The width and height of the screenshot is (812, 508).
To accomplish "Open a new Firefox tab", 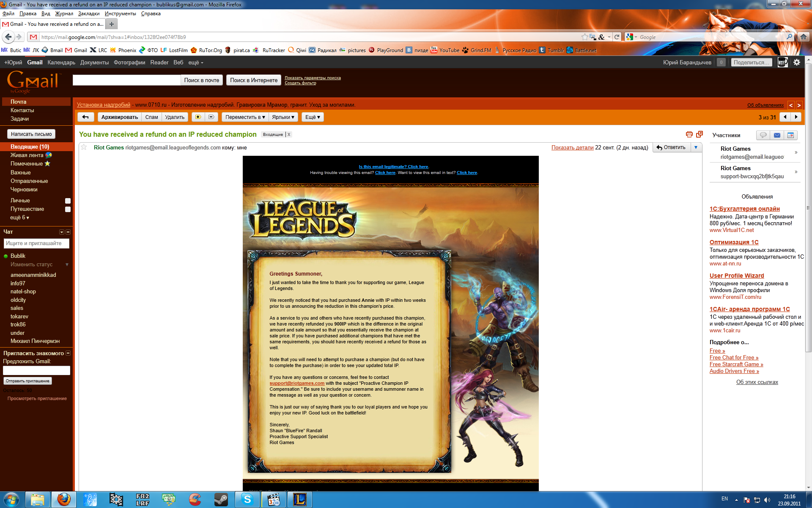I will pyautogui.click(x=112, y=24).
